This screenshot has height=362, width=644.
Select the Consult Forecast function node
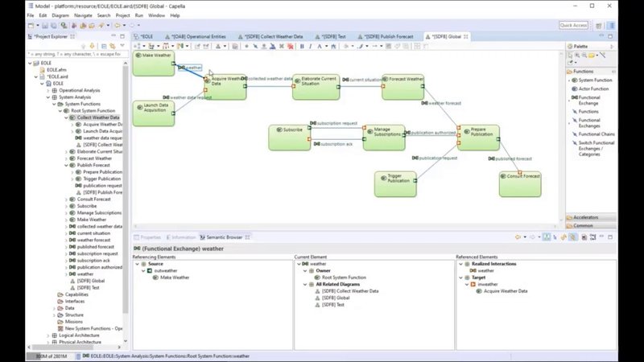point(520,184)
